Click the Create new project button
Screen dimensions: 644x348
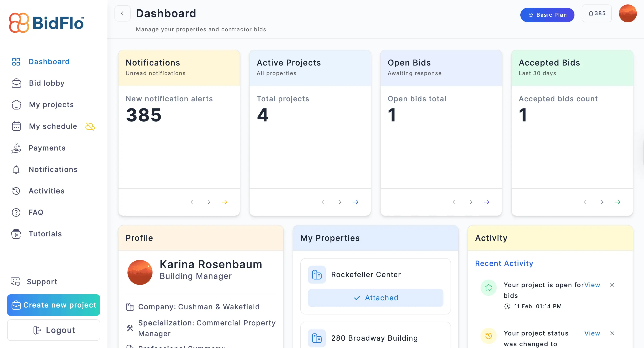click(x=53, y=305)
